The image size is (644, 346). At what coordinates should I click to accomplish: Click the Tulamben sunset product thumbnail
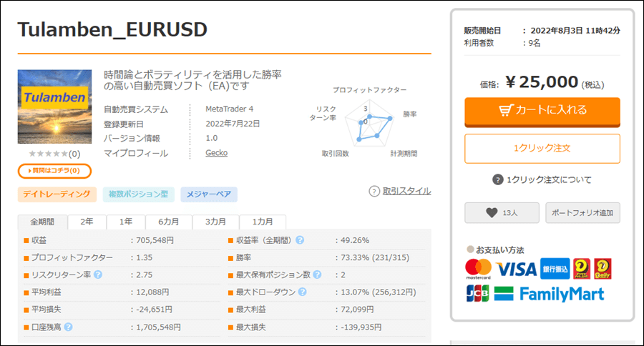click(54, 107)
